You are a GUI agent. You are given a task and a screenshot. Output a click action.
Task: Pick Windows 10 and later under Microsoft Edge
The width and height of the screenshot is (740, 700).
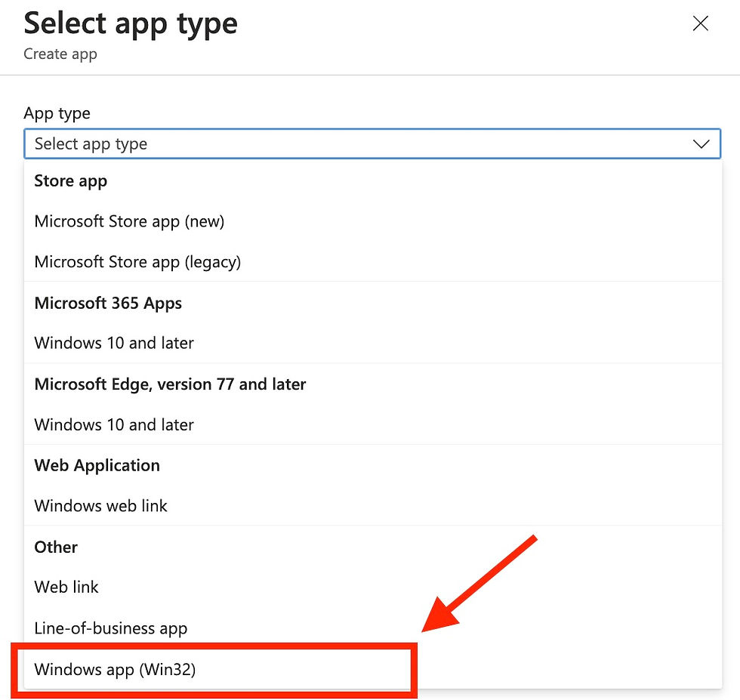click(113, 424)
